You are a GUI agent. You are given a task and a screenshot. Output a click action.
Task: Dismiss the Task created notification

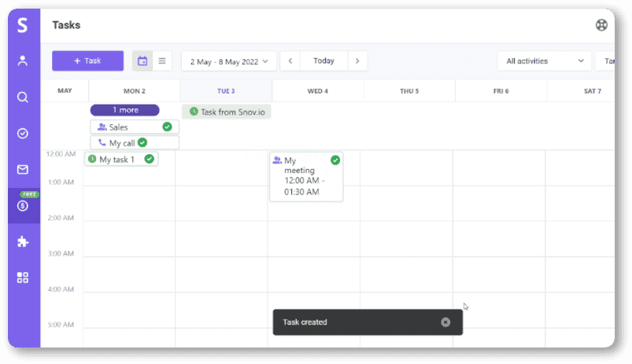445,322
